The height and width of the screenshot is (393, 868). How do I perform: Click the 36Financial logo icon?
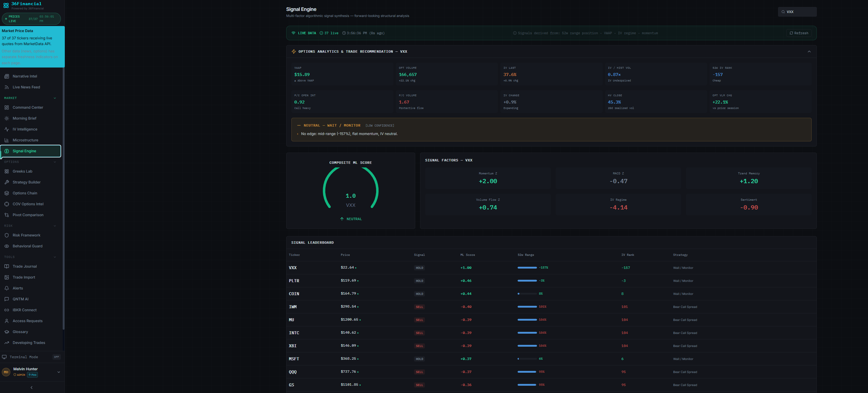pos(6,5)
